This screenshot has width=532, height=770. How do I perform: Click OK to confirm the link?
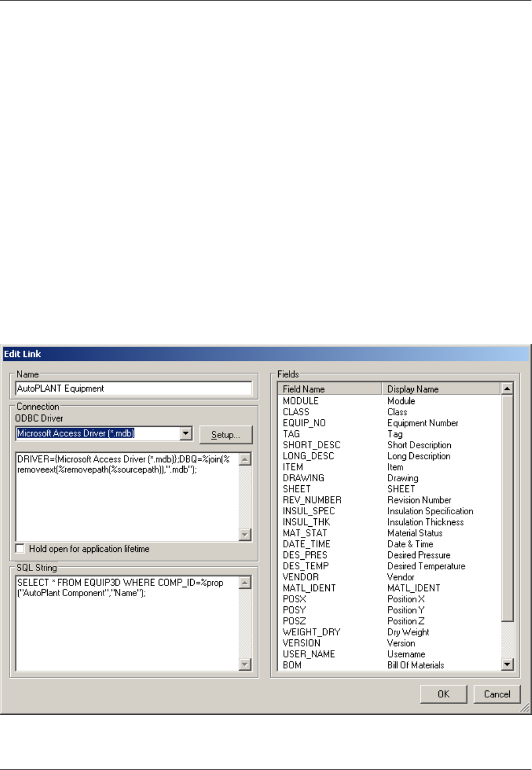tap(443, 694)
